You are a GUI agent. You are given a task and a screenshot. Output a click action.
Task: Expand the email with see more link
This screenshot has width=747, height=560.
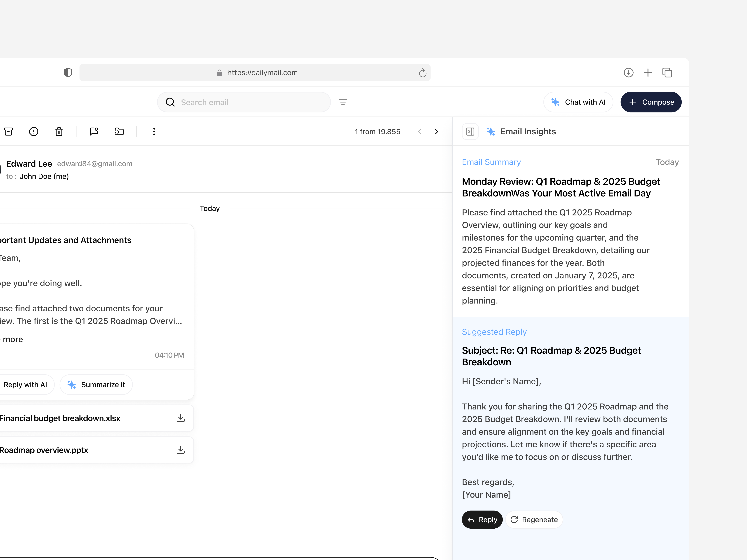tap(11, 339)
